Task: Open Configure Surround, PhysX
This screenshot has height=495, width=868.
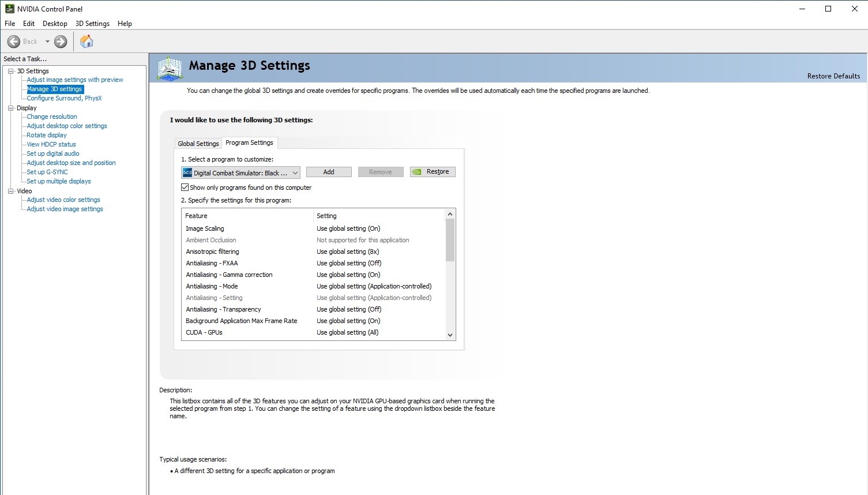Action: coord(64,98)
